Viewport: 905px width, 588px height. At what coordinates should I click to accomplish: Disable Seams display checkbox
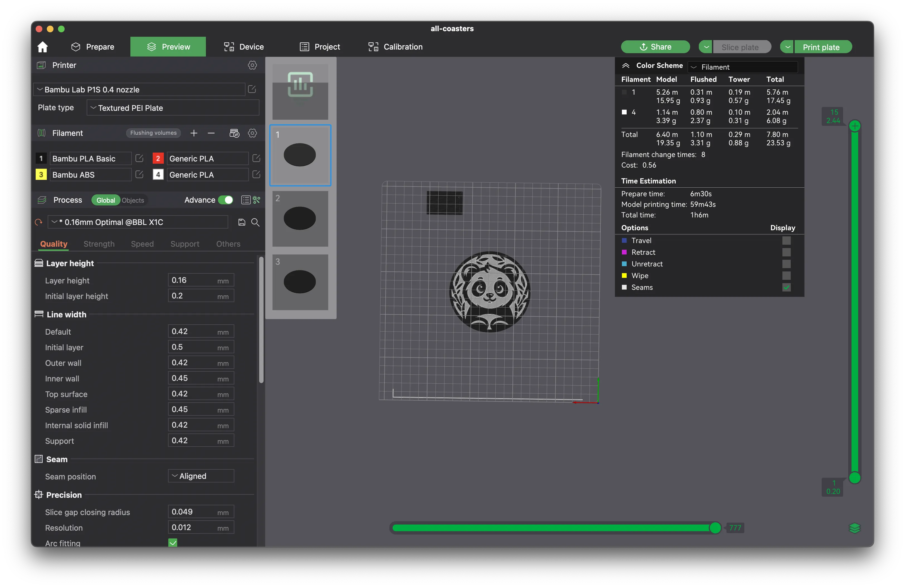tap(786, 288)
